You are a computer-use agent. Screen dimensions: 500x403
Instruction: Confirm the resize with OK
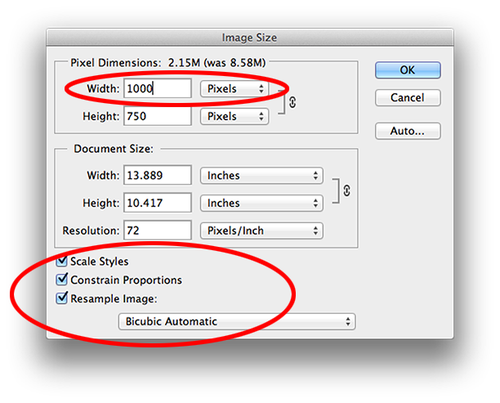pyautogui.click(x=408, y=70)
